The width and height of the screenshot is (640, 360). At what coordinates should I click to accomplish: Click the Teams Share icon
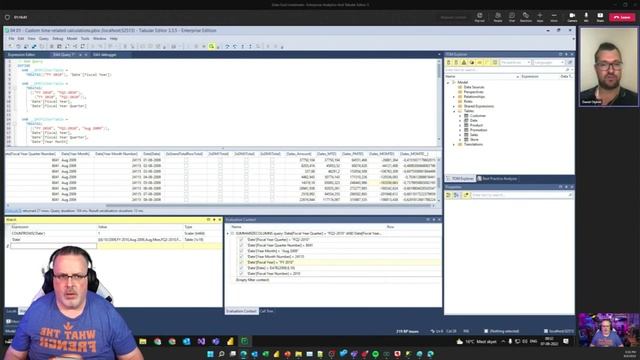tap(600, 17)
